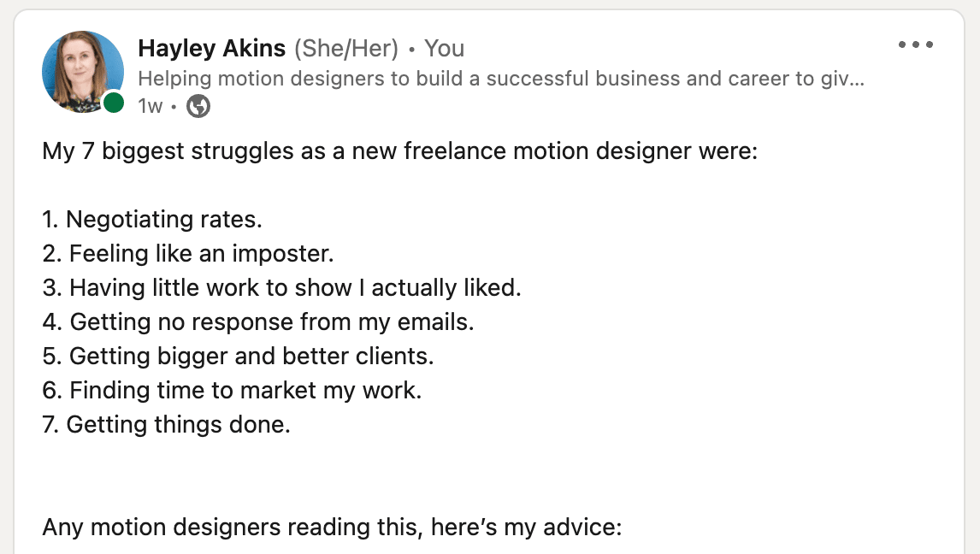Click the "Getting things done" line

coord(166,425)
